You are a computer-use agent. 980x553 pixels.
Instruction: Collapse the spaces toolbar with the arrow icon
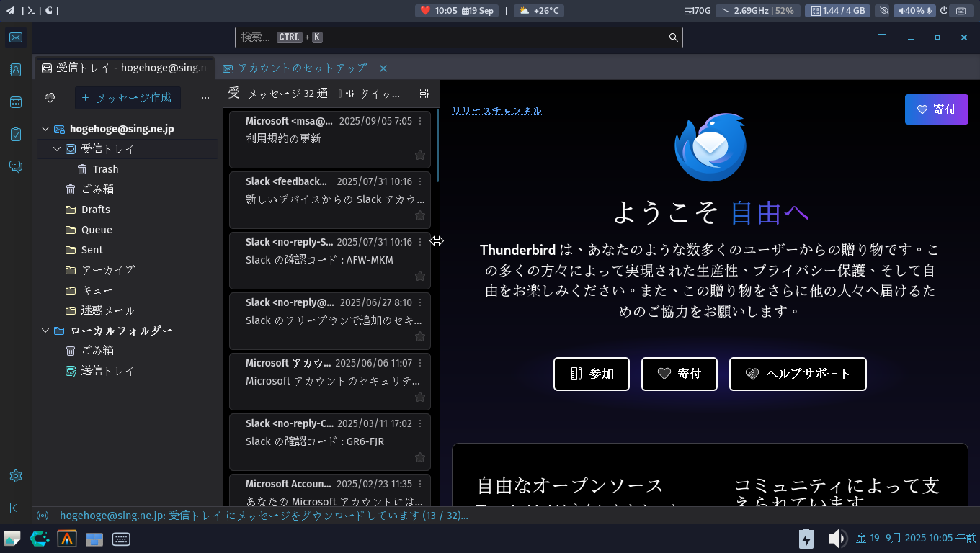(16, 508)
